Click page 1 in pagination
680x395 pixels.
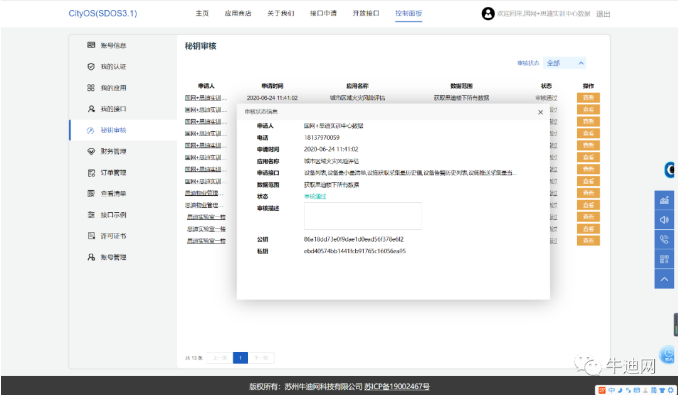click(x=240, y=358)
